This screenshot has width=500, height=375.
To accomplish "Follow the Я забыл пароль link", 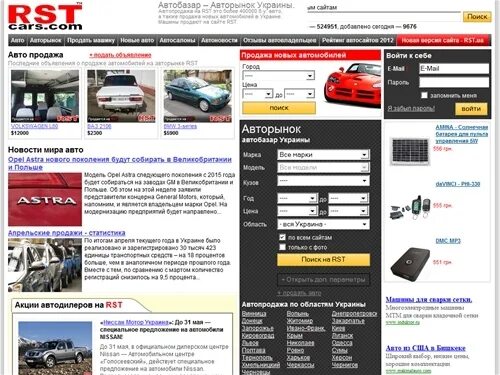I will [411, 108].
